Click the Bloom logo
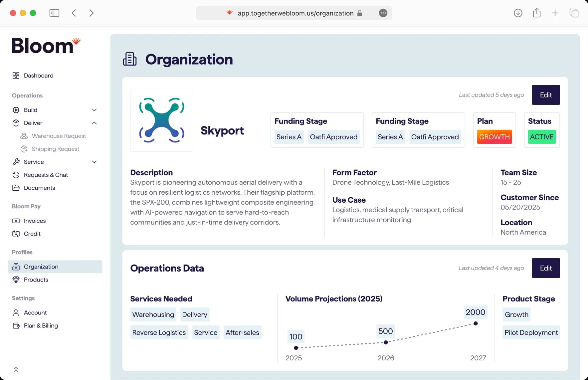Image resolution: width=588 pixels, height=380 pixels. pyautogui.click(x=46, y=46)
